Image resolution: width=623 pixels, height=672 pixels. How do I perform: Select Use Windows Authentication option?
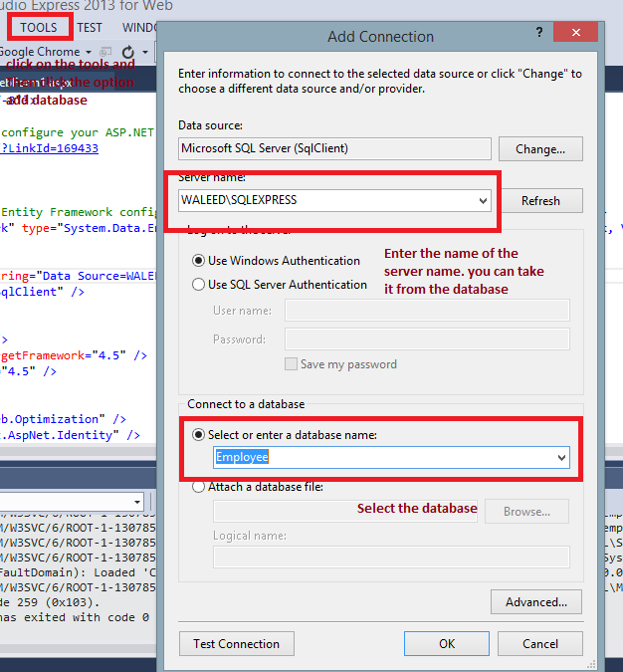[200, 261]
